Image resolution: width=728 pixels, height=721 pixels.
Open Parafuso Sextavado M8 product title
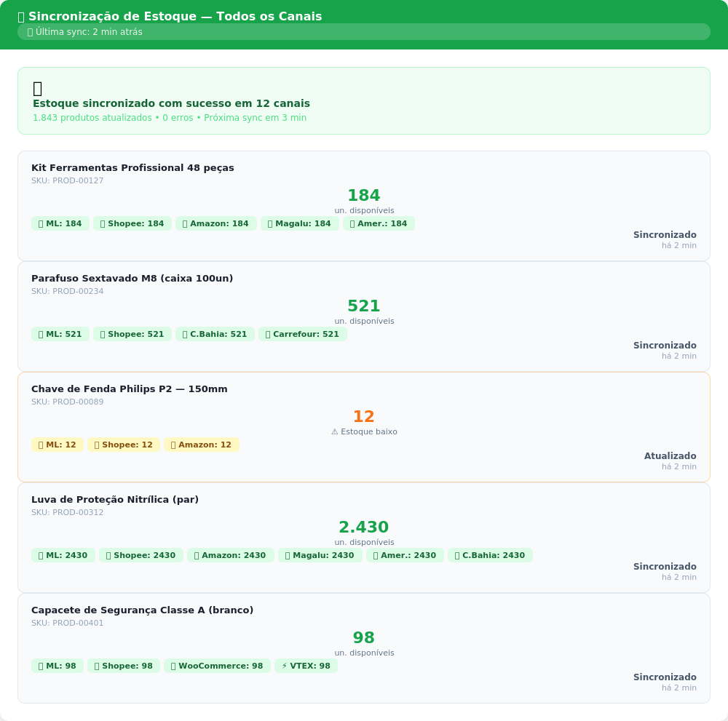pyautogui.click(x=132, y=279)
